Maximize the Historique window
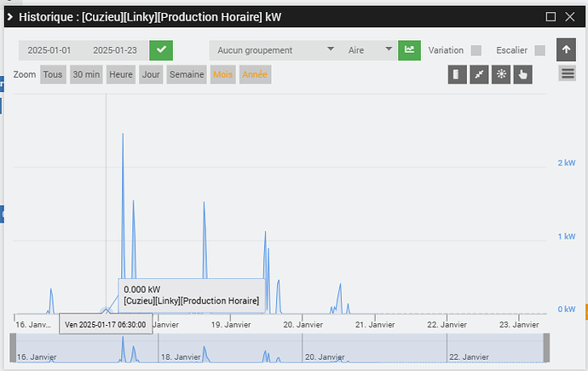Screen dimensions: 588x371 click(551, 16)
